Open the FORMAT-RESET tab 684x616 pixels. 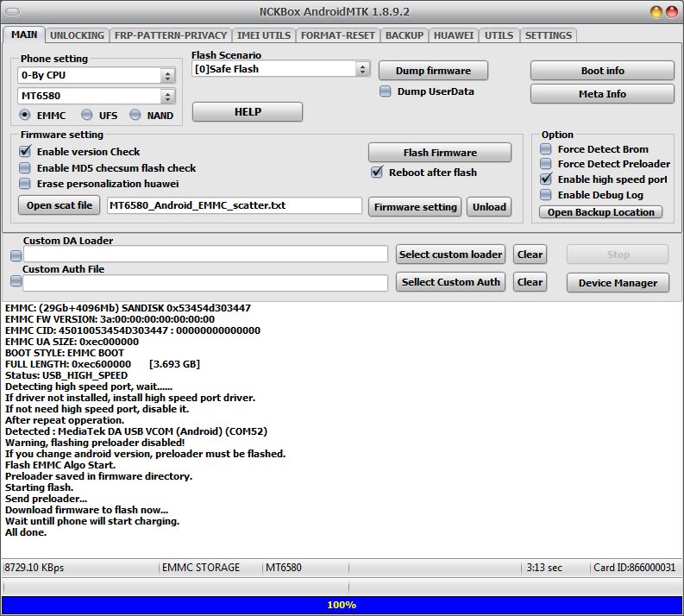coord(337,35)
